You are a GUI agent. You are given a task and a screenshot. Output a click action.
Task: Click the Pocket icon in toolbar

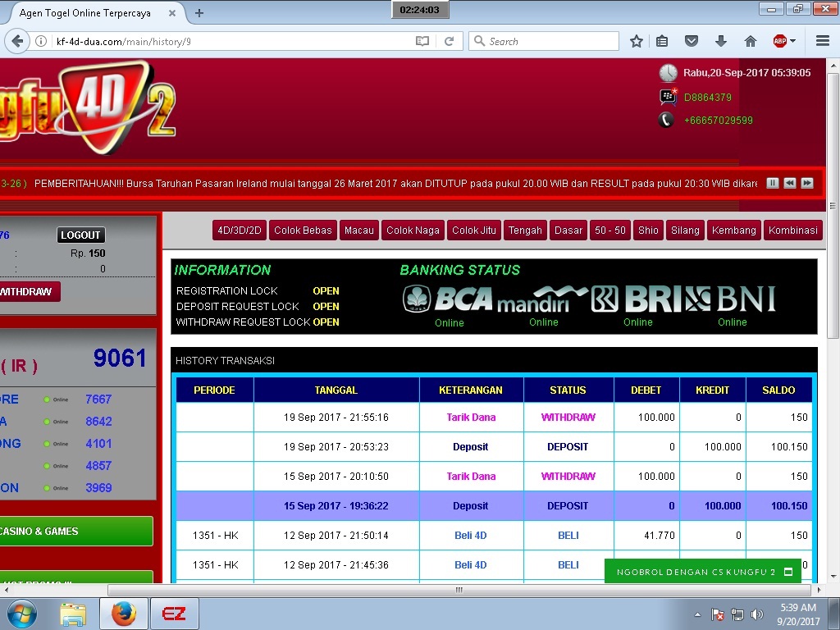692,41
